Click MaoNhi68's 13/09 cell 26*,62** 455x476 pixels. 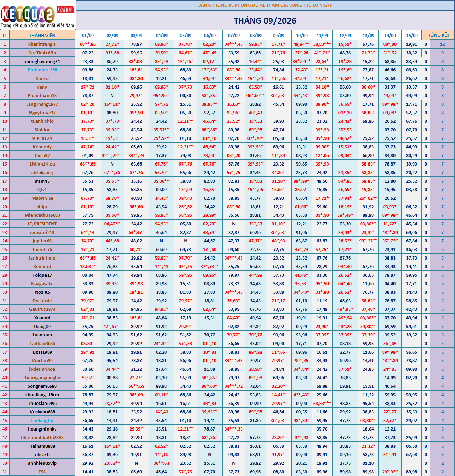click(368, 198)
